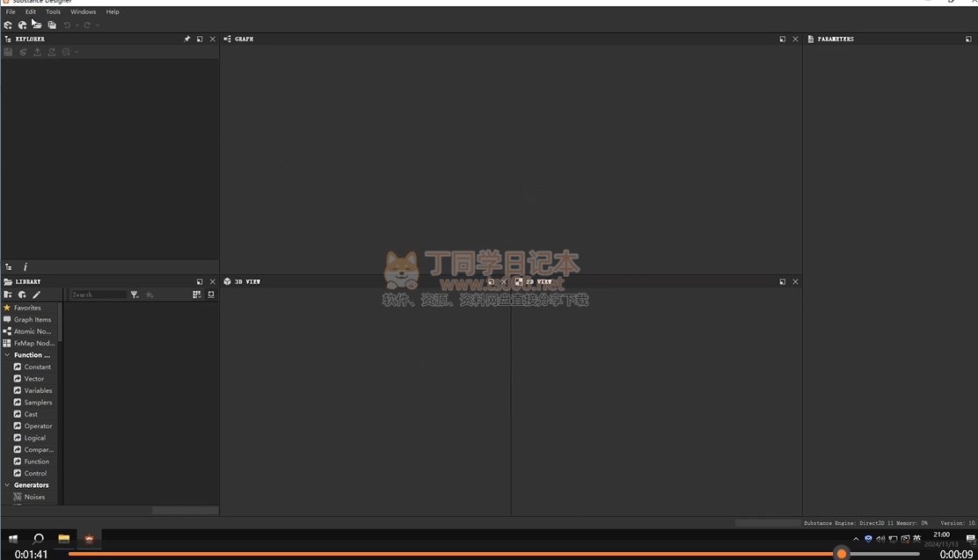Viewport: 978px width, 560px height.
Task: Click the New Substance graph icon
Action: pos(8,25)
